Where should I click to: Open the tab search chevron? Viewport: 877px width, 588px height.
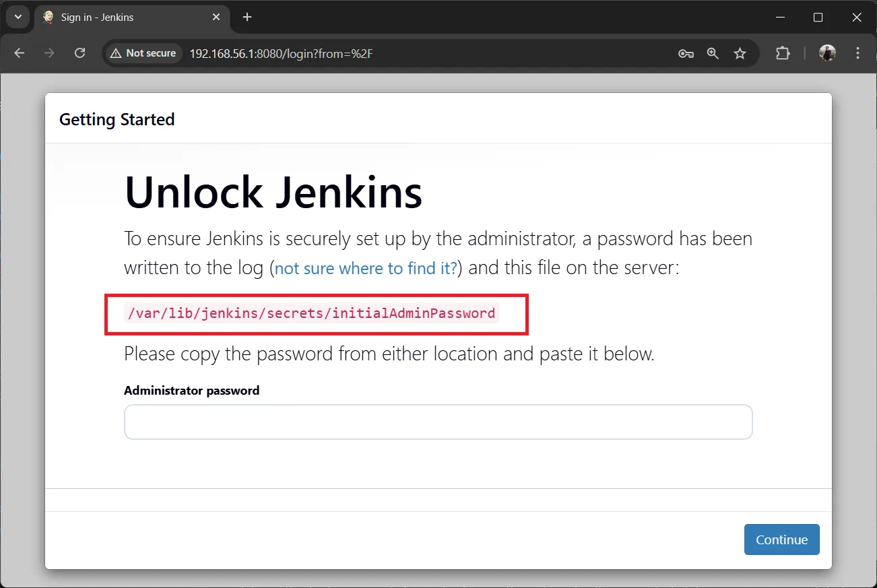coord(18,17)
